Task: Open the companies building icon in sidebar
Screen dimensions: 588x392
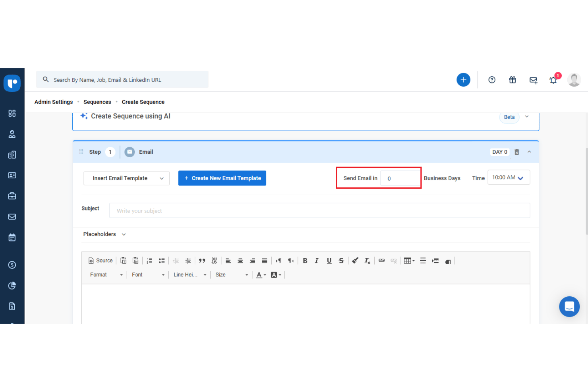Action: tap(12, 155)
